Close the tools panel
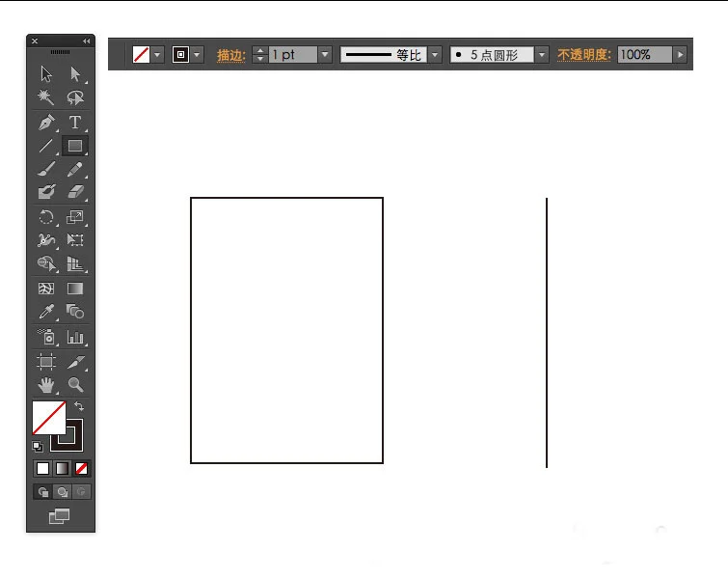The image size is (728, 578). [35, 41]
